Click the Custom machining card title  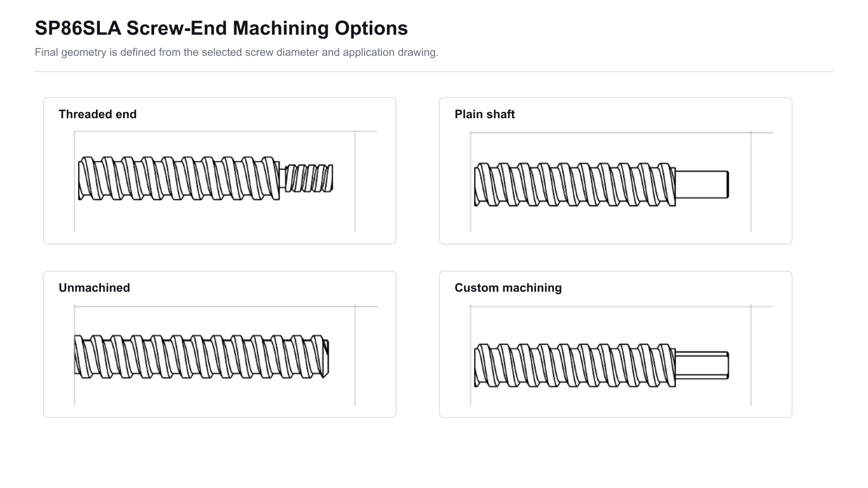click(x=508, y=288)
